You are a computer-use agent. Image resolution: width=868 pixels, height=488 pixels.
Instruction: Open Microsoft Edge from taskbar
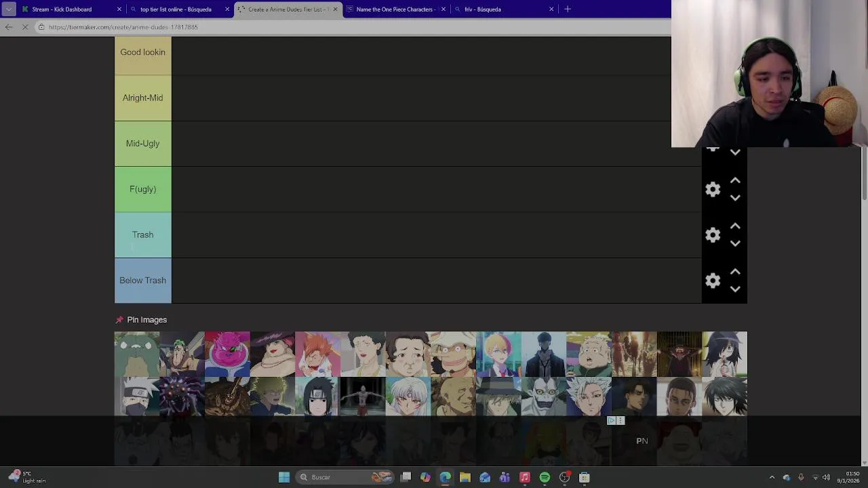[445, 478]
